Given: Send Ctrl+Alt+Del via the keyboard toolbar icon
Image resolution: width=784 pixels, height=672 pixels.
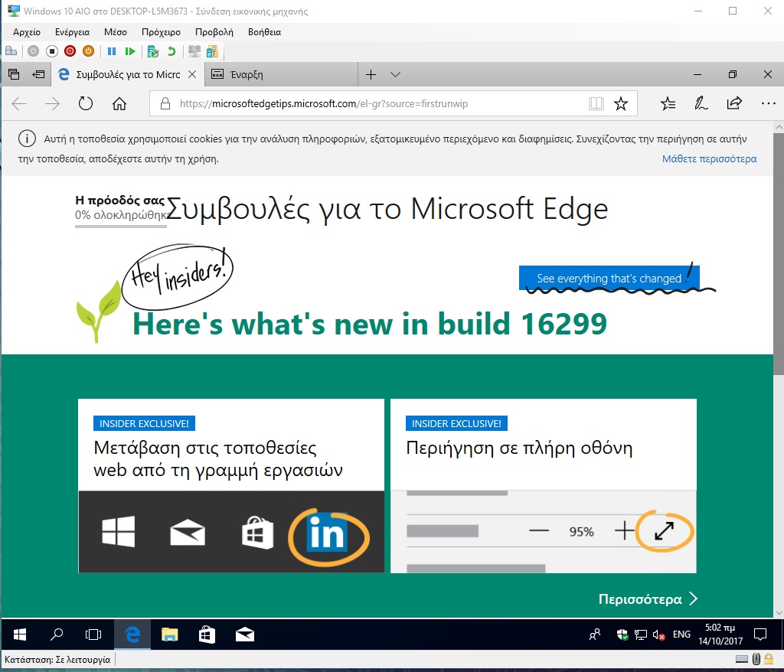Looking at the screenshot, I should (x=11, y=51).
